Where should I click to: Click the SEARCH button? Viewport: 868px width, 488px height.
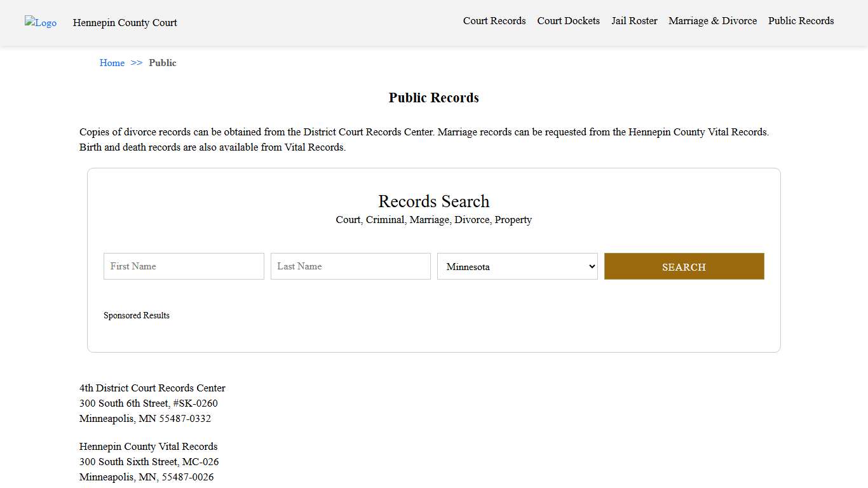(684, 266)
